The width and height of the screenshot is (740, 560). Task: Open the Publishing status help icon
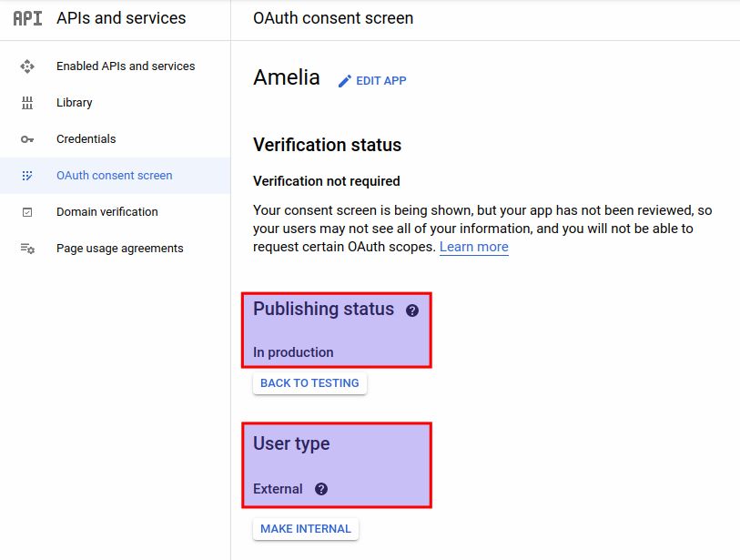[411, 310]
